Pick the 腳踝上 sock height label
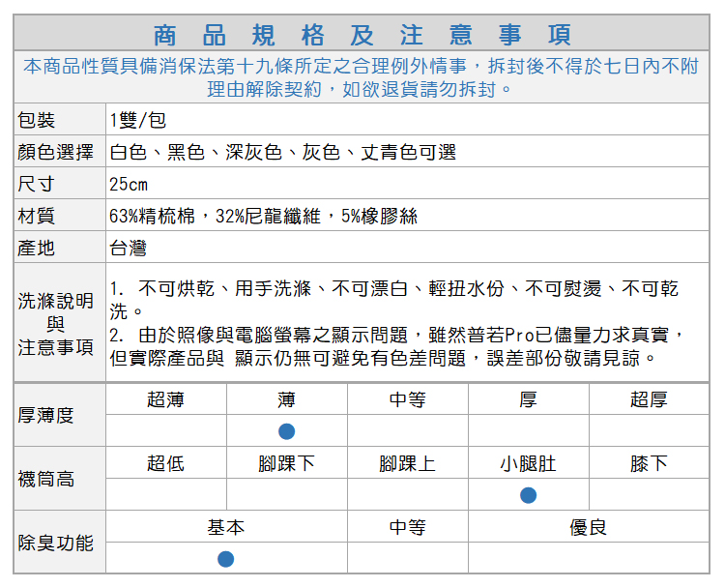The image size is (725, 588). coord(407,463)
